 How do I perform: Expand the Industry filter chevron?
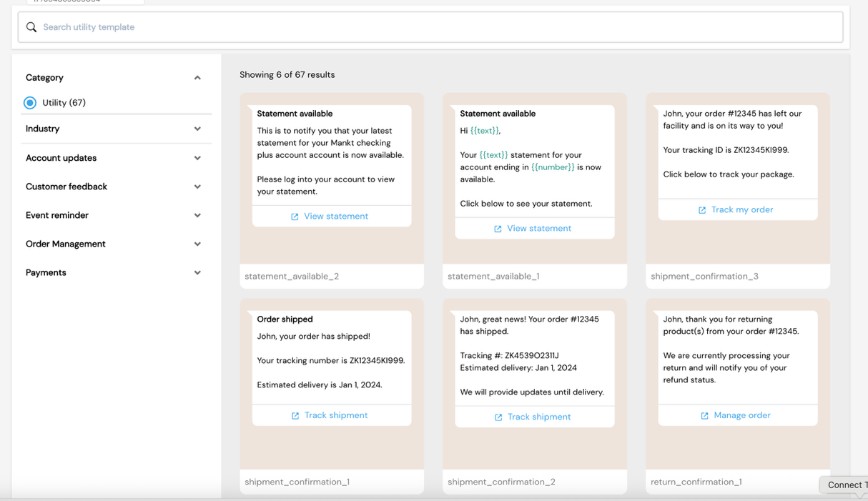[197, 129]
